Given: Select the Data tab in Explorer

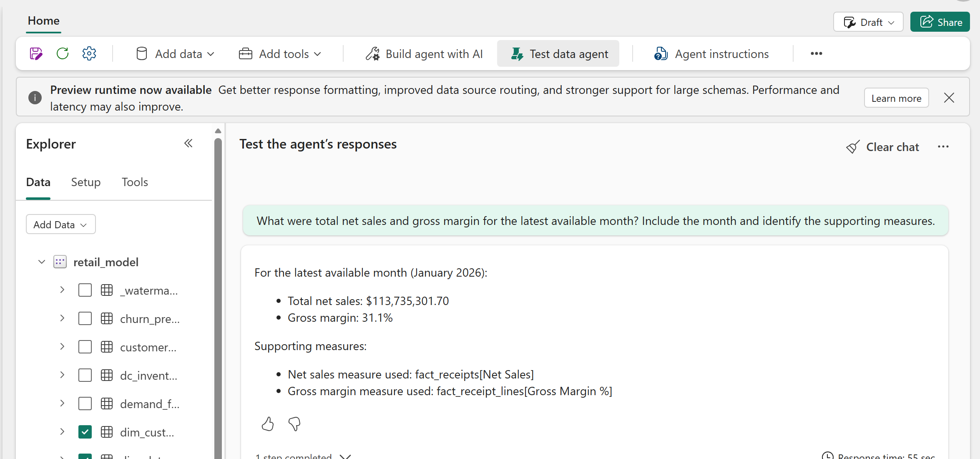Looking at the screenshot, I should (38, 182).
